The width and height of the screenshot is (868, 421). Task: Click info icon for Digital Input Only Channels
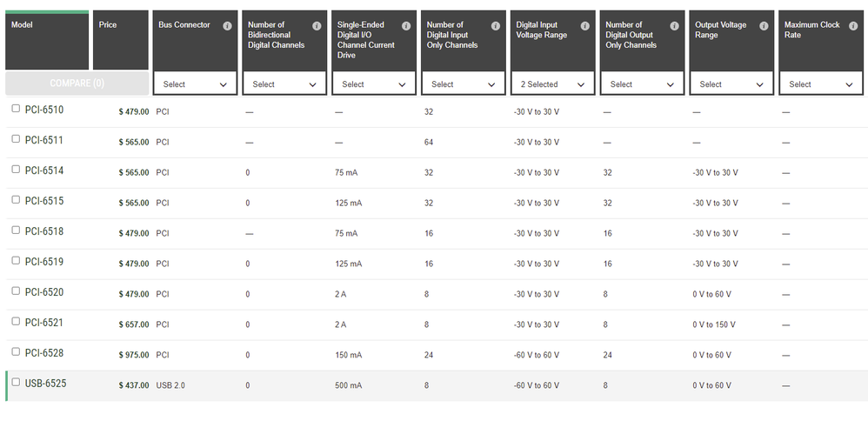[496, 26]
